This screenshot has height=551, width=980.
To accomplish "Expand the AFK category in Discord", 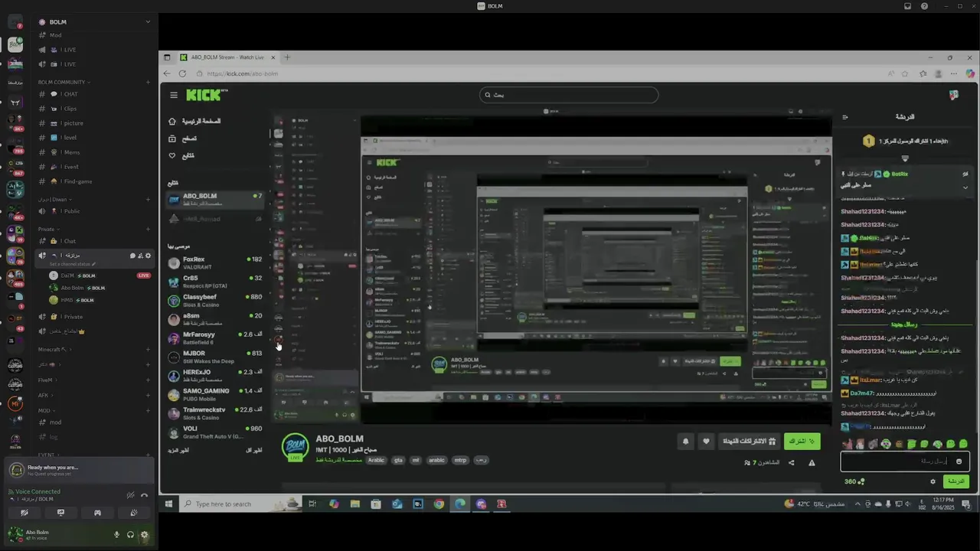I will (46, 395).
